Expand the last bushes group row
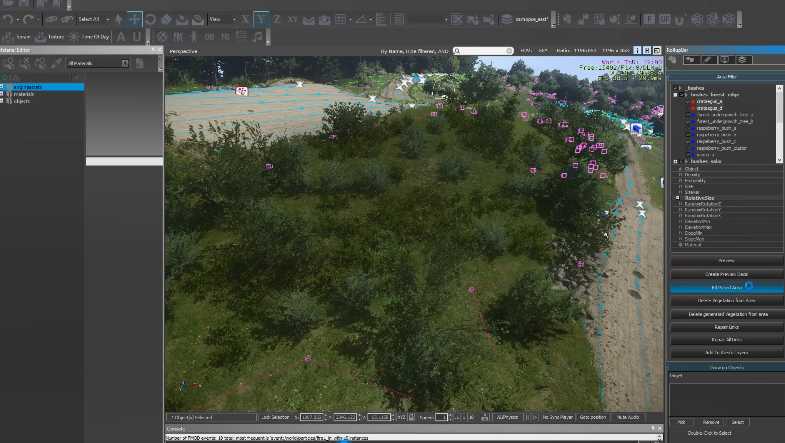785x443 pixels. point(675,162)
